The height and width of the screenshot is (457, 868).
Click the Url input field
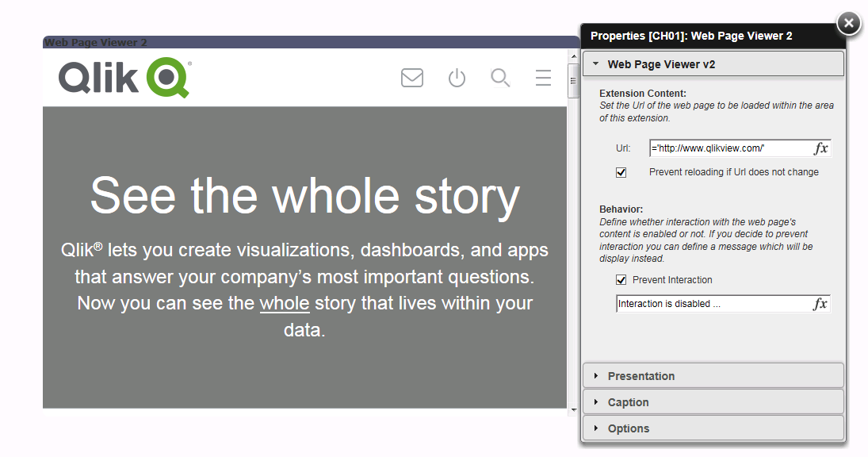point(729,148)
